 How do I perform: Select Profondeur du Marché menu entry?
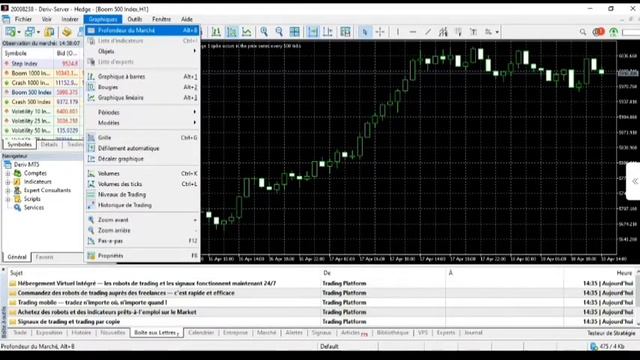coord(142,30)
